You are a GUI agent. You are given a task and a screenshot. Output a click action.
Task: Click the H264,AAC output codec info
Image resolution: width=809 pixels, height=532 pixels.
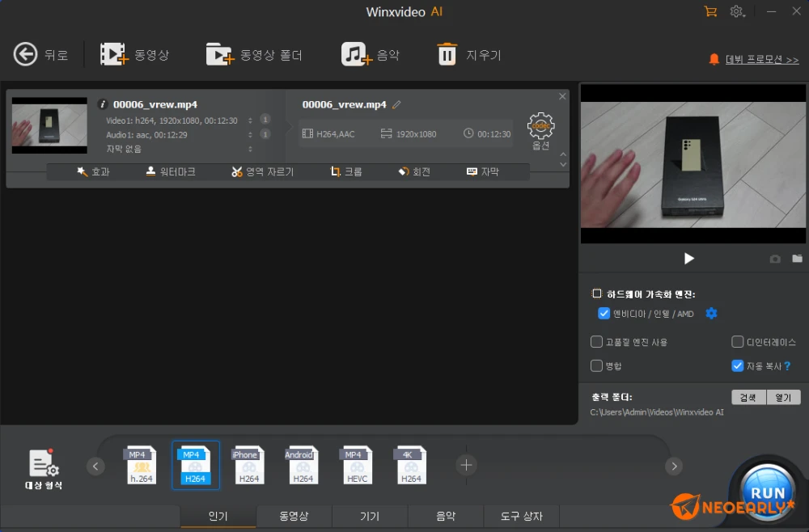click(328, 134)
